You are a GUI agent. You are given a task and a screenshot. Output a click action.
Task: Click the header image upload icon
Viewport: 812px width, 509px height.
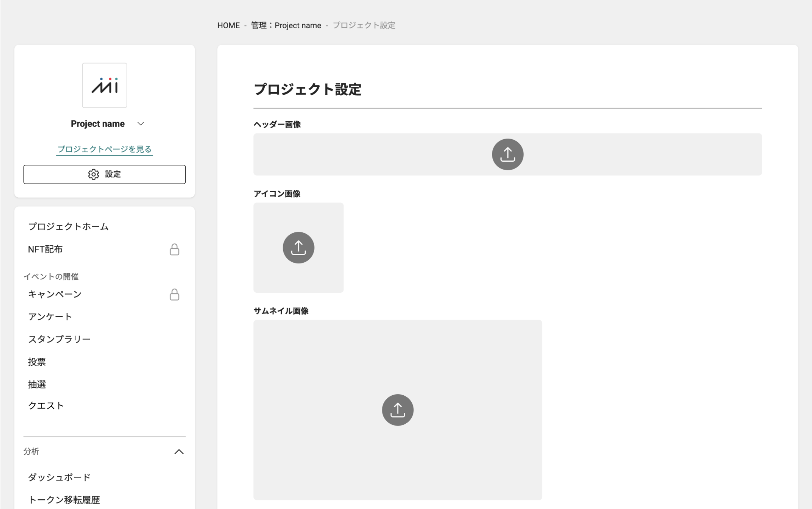(x=507, y=154)
